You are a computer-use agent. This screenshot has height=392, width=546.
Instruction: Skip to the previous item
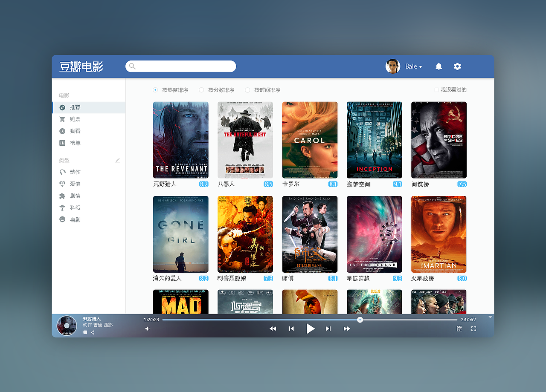291,329
